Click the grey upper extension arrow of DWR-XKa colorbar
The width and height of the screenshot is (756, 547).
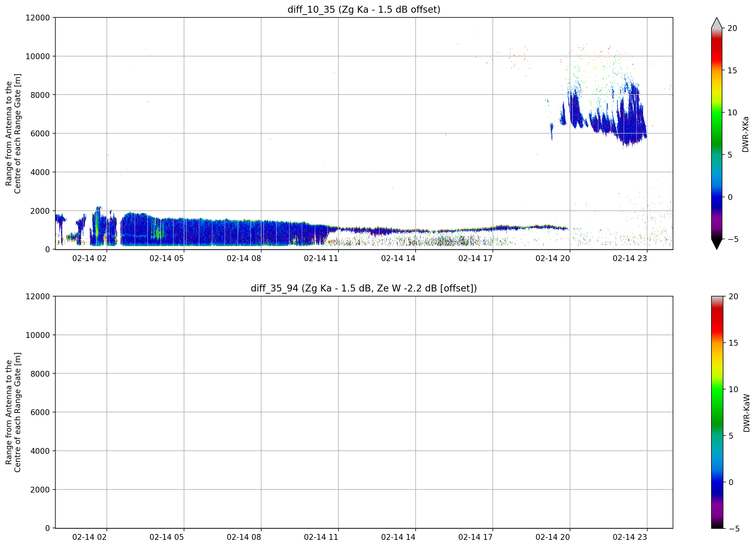tap(716, 23)
